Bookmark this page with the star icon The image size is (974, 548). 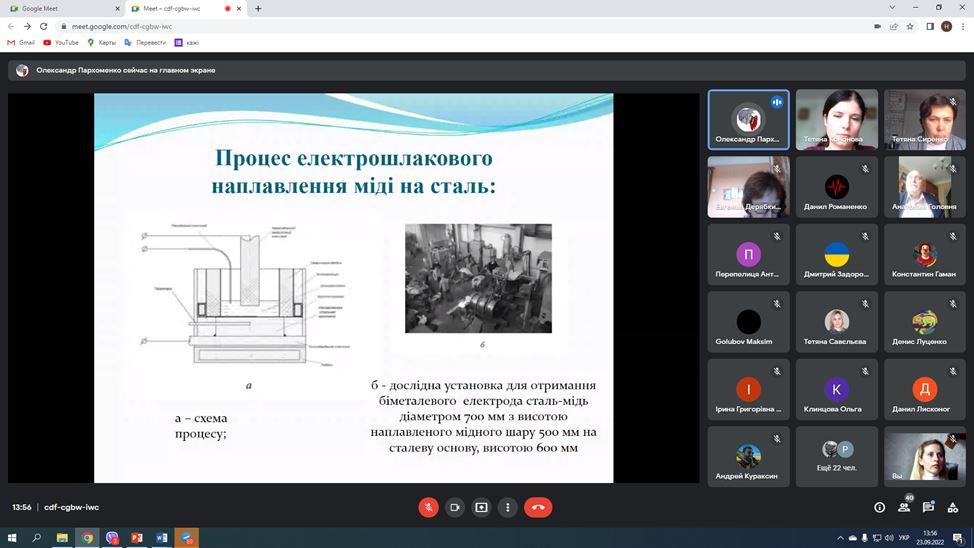coord(910,26)
